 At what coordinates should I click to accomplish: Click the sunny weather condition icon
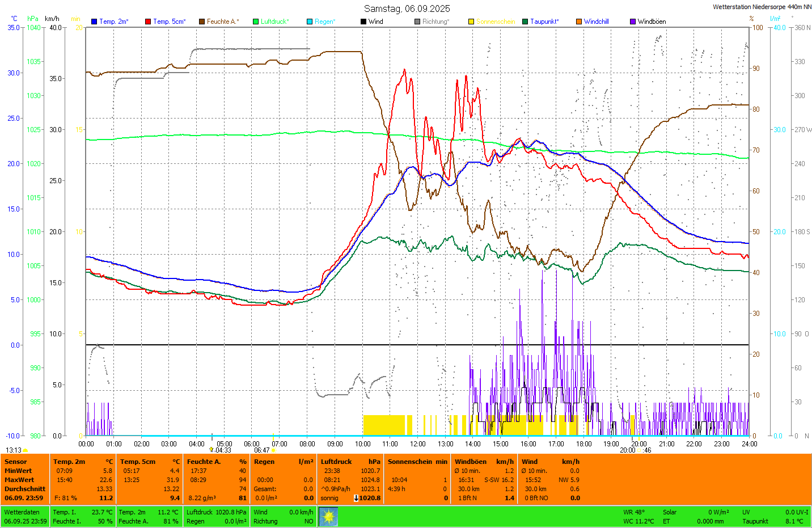point(328,517)
